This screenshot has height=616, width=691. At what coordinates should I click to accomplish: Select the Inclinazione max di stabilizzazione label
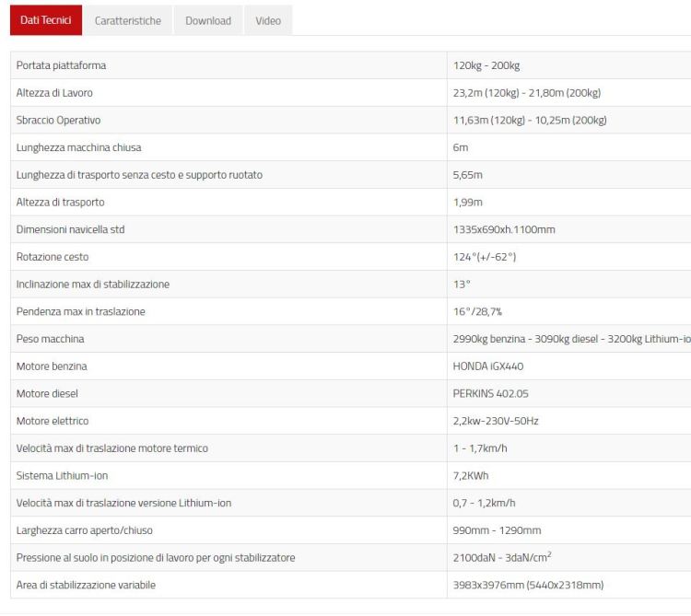[92, 285]
